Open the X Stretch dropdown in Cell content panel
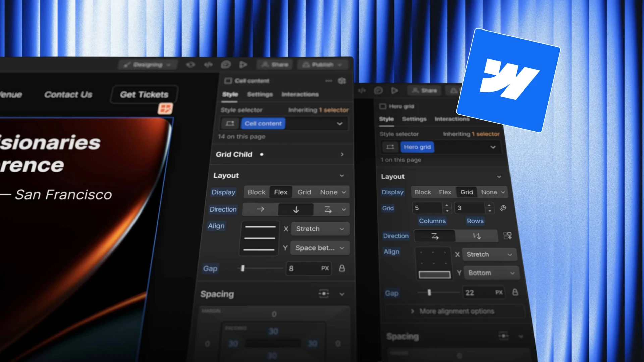 pyautogui.click(x=320, y=229)
